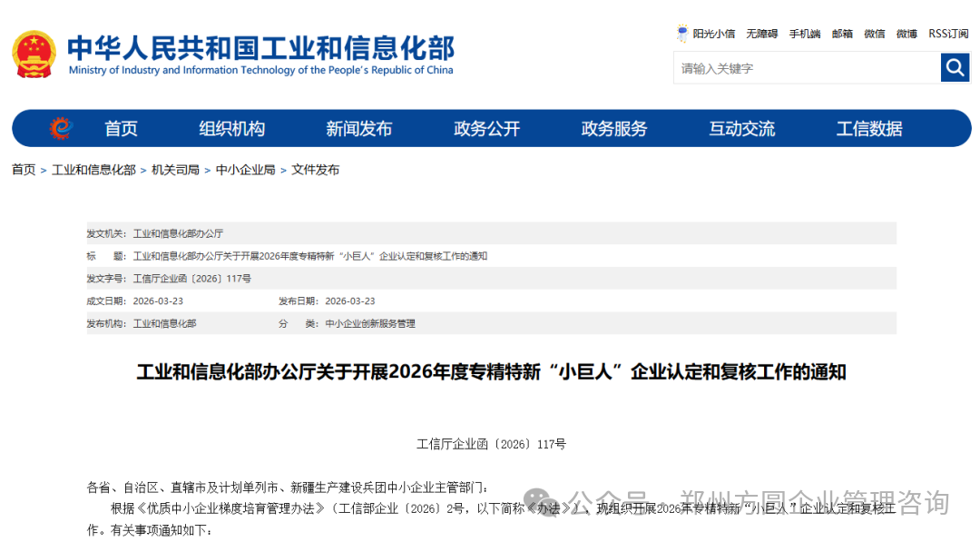Select the 政务服务 menu item

click(x=613, y=128)
